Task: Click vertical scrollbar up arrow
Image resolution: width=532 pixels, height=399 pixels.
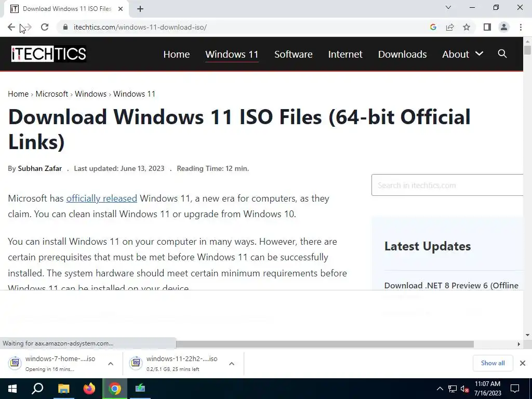Action: [527, 41]
